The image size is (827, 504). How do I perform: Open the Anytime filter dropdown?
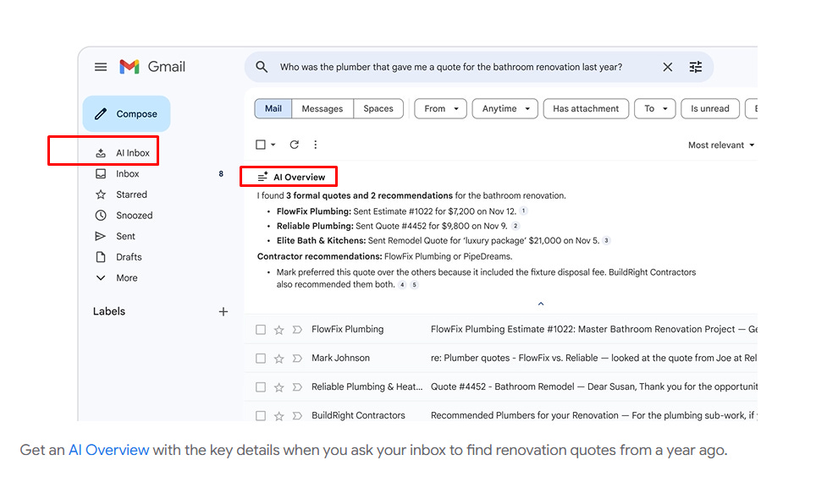(x=504, y=108)
